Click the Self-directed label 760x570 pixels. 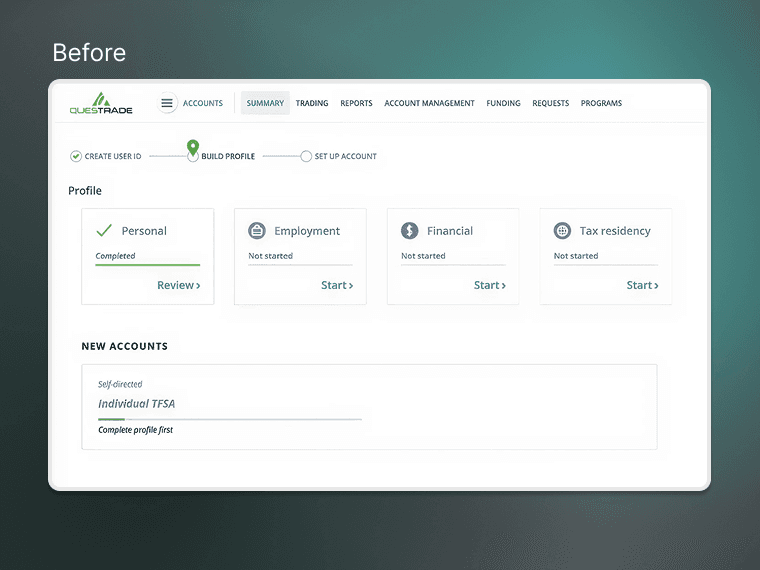coord(120,384)
